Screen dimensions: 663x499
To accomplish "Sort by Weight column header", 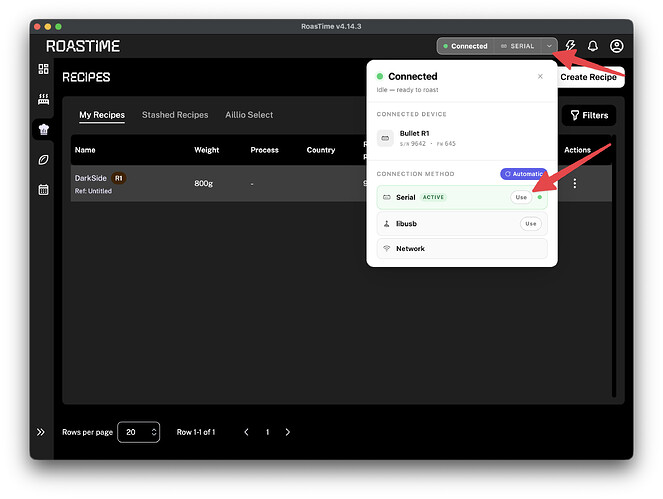I will tap(206, 150).
